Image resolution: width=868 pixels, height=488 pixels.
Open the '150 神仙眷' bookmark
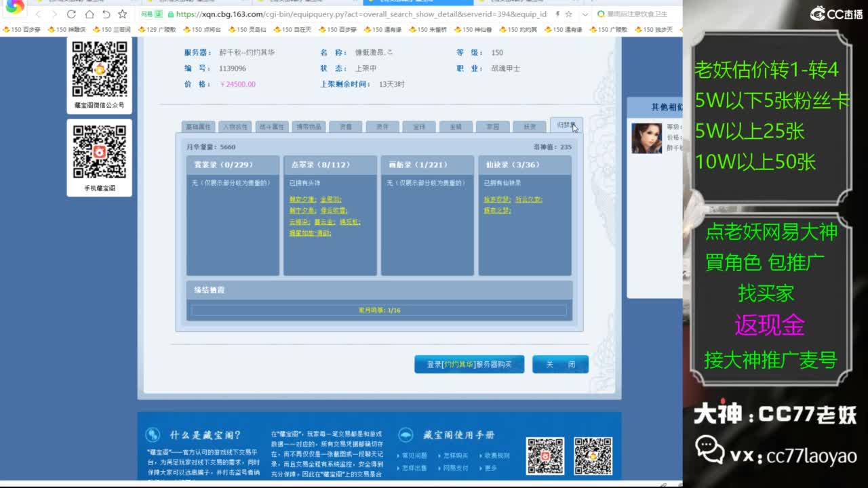pos(473,30)
